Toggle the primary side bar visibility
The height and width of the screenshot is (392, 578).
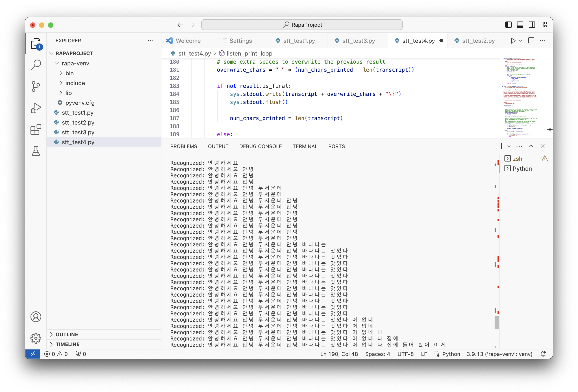point(508,25)
